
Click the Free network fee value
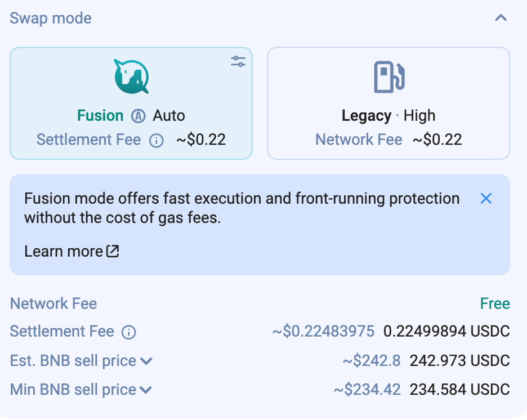tap(495, 303)
